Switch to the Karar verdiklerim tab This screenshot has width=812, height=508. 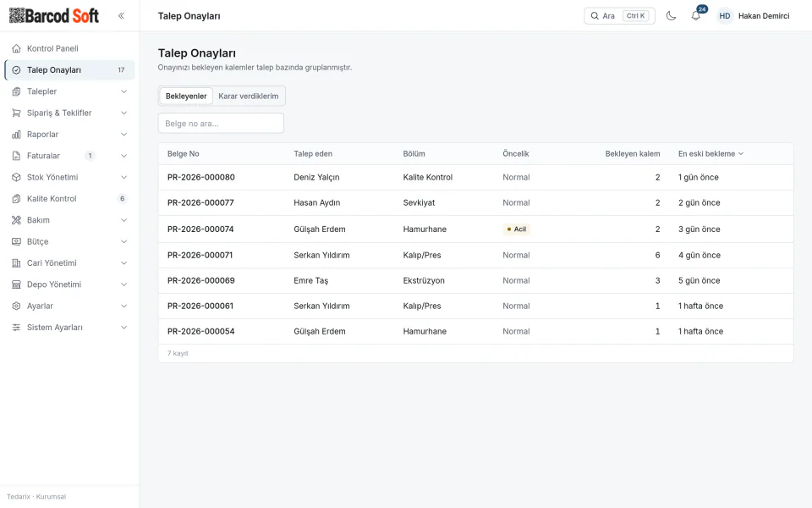(249, 97)
